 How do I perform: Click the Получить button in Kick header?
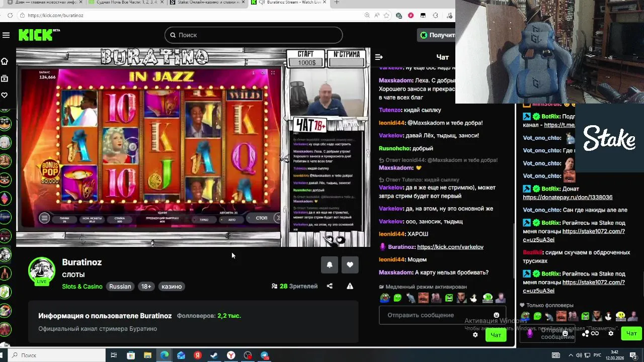(436, 35)
